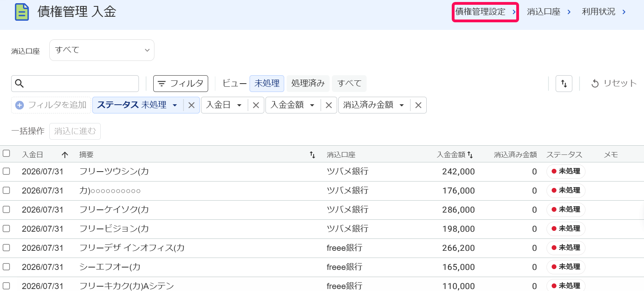Tick the checkbox for フリービジョン(カ
Screen dimensions: 644x291
click(x=6, y=229)
